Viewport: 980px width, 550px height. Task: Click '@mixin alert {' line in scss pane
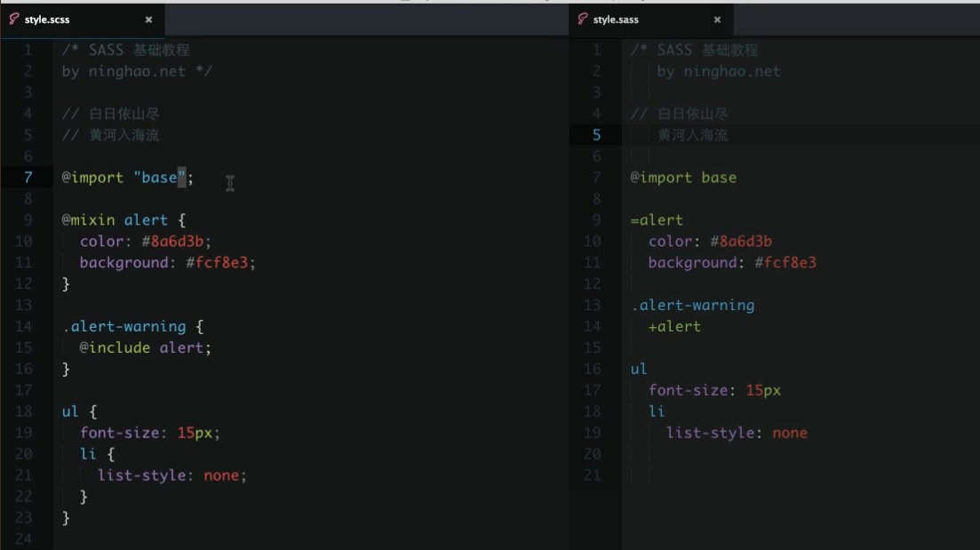pyautogui.click(x=123, y=220)
